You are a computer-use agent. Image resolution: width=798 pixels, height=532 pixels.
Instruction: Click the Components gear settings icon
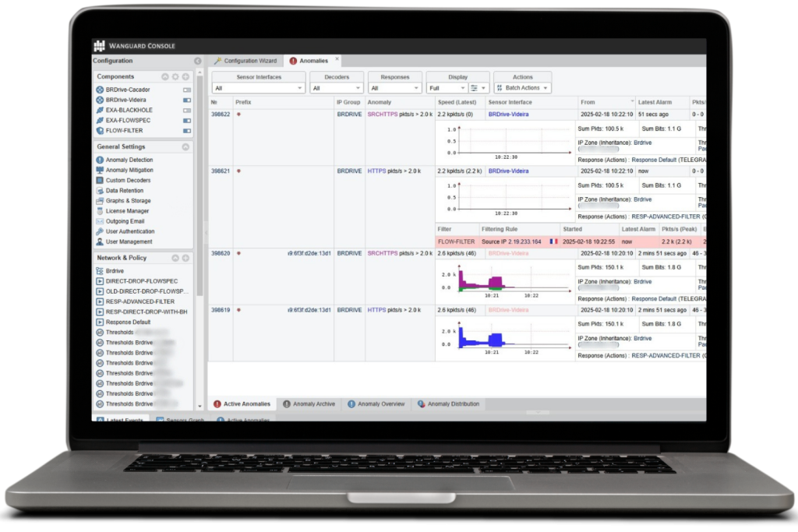pos(175,77)
